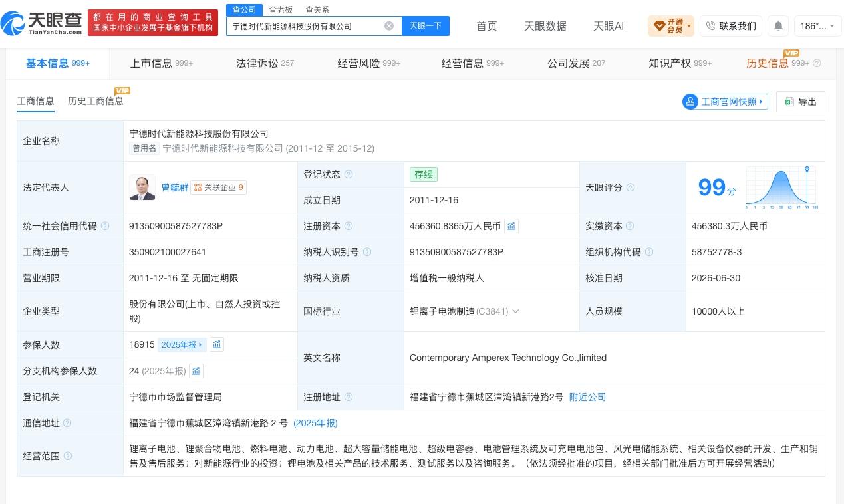
Task: Clear the search box with the X icon
Action: coord(389,26)
